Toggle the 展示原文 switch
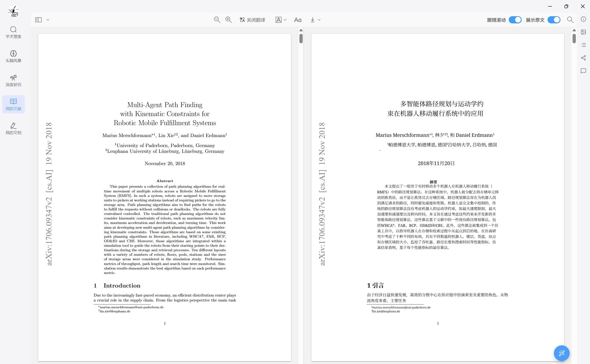 [554, 20]
